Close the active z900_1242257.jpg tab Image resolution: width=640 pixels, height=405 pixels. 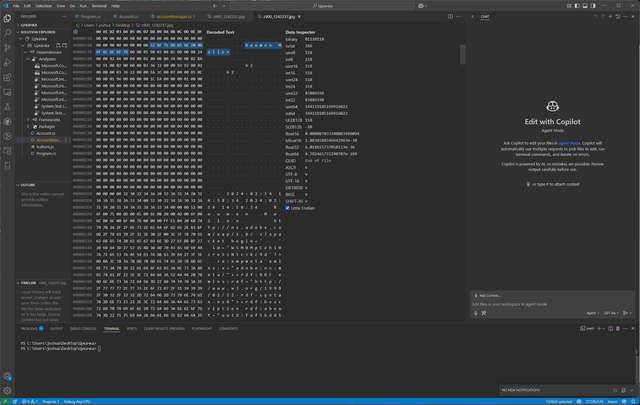tap(299, 17)
